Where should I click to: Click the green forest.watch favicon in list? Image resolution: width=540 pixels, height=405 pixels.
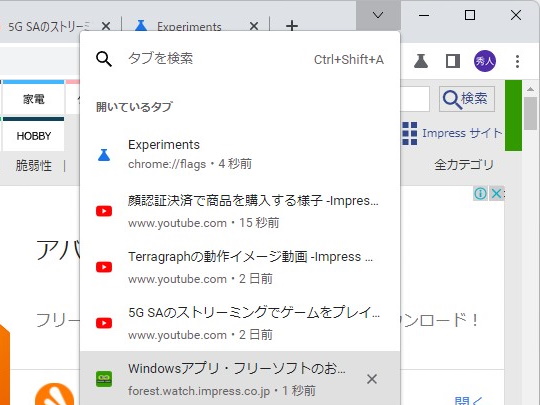click(104, 379)
